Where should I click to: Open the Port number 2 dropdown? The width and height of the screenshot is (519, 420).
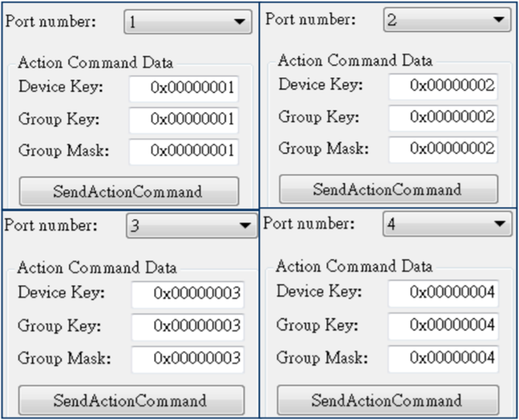(447, 20)
